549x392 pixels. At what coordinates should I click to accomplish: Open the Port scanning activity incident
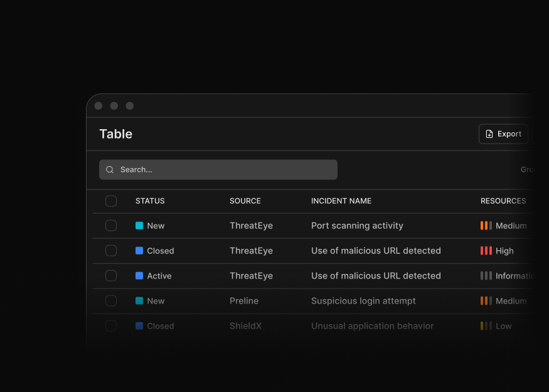pos(357,226)
